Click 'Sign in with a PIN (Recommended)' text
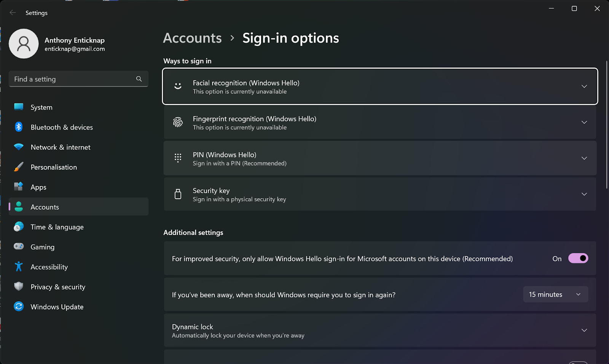The image size is (609, 364). click(x=239, y=164)
